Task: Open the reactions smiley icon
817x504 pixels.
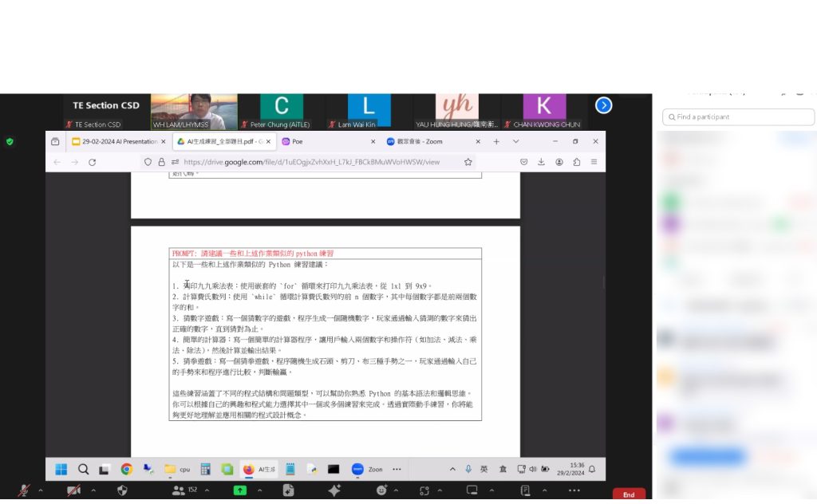Action: coord(381,490)
